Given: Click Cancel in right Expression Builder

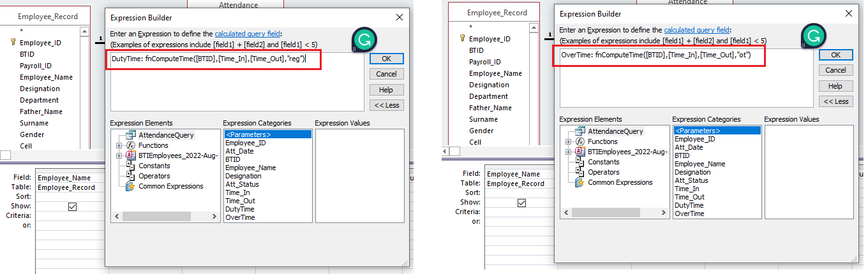Looking at the screenshot, I should pyautogui.click(x=835, y=70).
